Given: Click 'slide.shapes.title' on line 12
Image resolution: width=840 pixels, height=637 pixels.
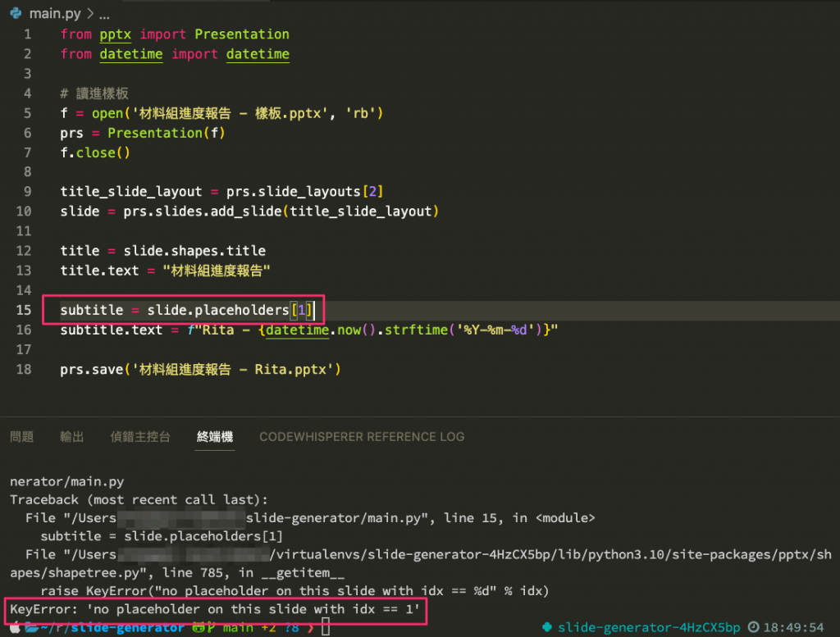Looking at the screenshot, I should pyautogui.click(x=194, y=251).
